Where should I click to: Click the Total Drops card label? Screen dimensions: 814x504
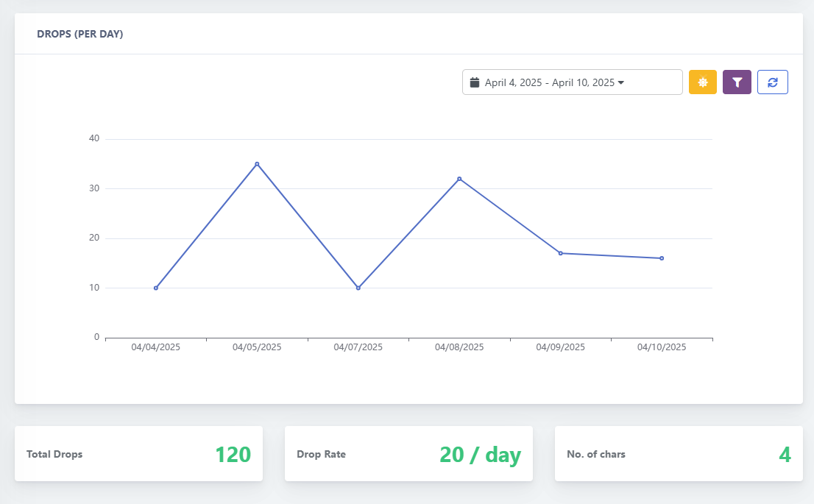[54, 455]
